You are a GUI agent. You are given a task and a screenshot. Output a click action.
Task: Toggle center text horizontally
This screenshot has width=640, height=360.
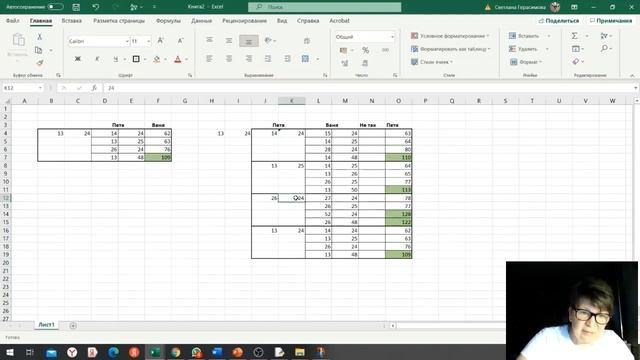tap(229, 59)
